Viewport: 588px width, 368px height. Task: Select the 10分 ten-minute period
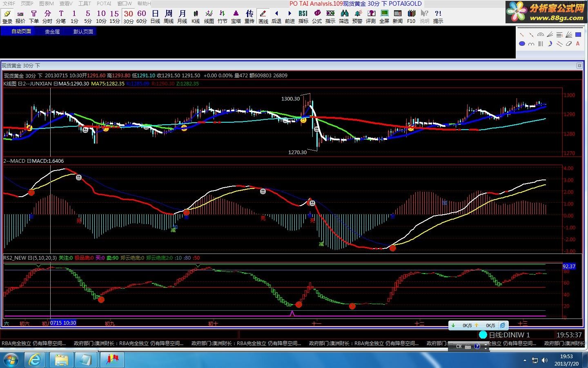click(x=101, y=17)
